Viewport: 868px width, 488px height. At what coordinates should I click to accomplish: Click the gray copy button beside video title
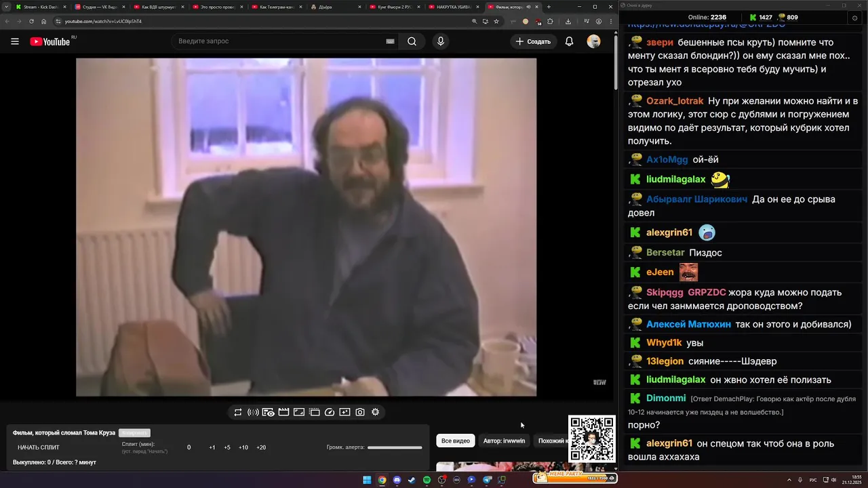click(134, 432)
